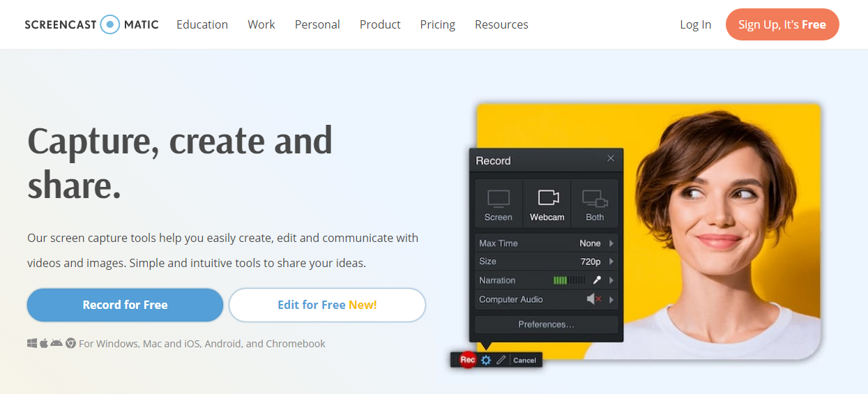The width and height of the screenshot is (868, 394).
Task: Close the Record panel with the X
Action: (611, 159)
